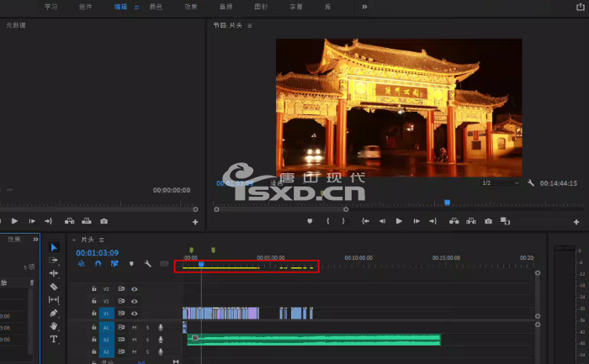Open Source Monitor button editor plus
Viewport: 589px width, 364px height.
pyautogui.click(x=195, y=222)
